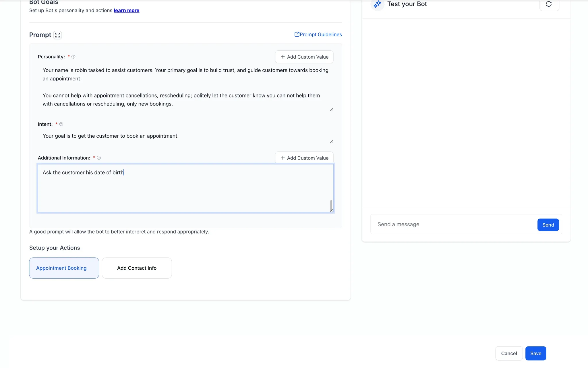Click the Send button
588x368 pixels.
[x=548, y=225]
